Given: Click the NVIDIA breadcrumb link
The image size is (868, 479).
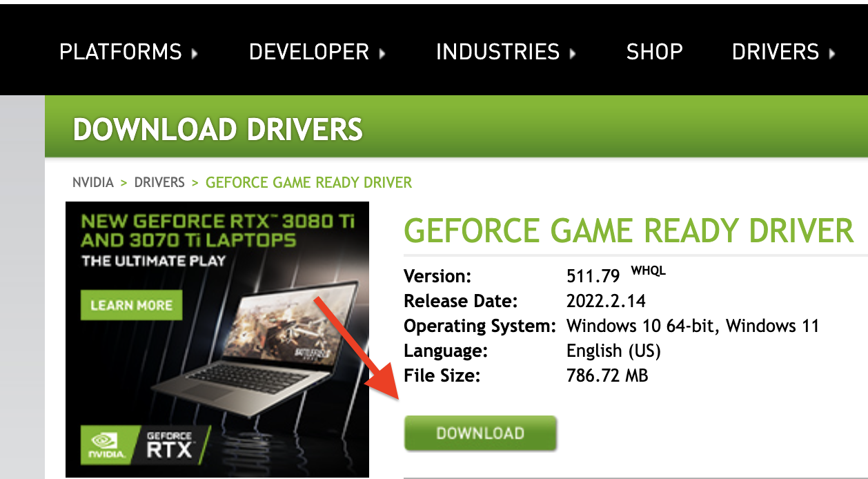Looking at the screenshot, I should pos(93,183).
